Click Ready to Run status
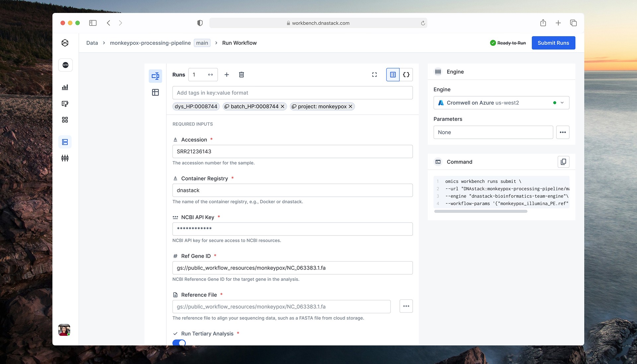Viewport: 637px width, 364px height. pyautogui.click(x=508, y=43)
